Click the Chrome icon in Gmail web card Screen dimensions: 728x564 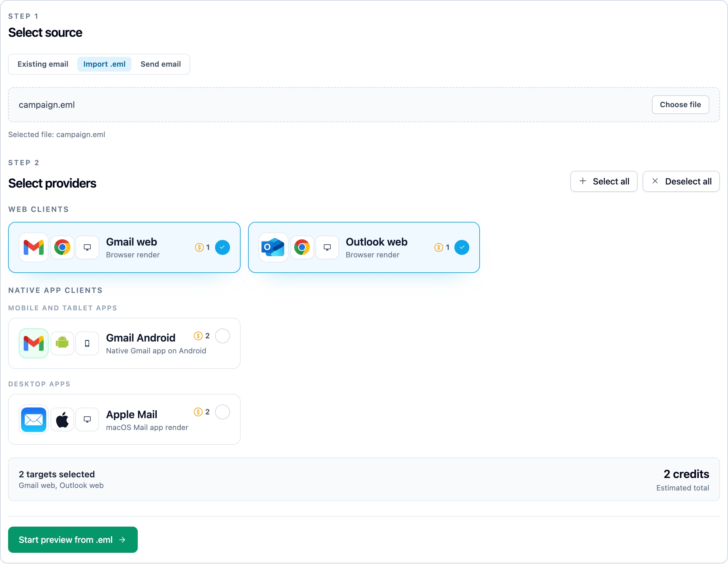coord(62,247)
